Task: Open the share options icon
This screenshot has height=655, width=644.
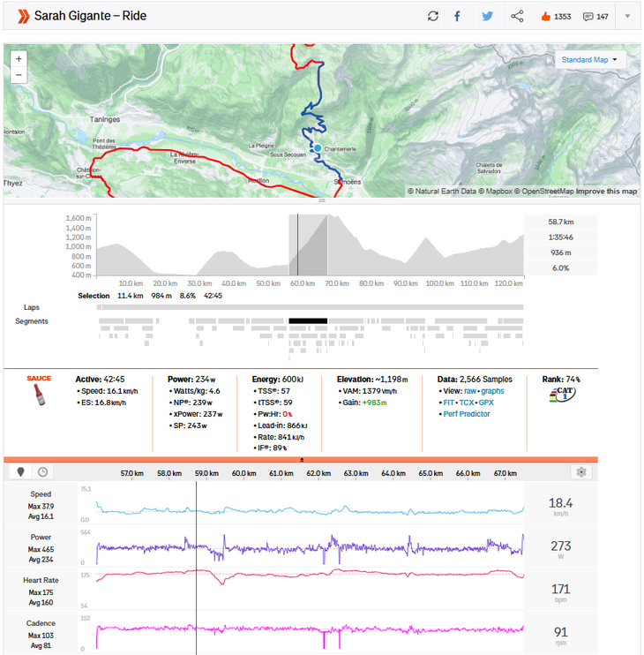Action: point(517,16)
